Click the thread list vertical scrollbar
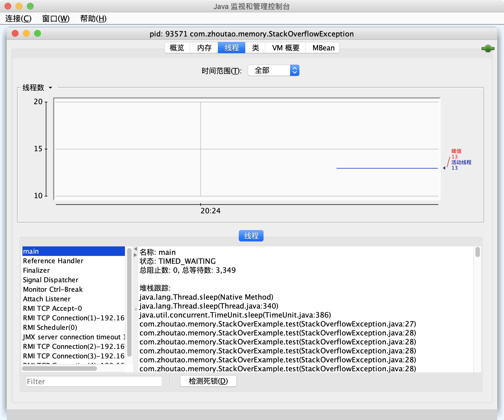Screen dimensions: 504x420 [x=129, y=302]
